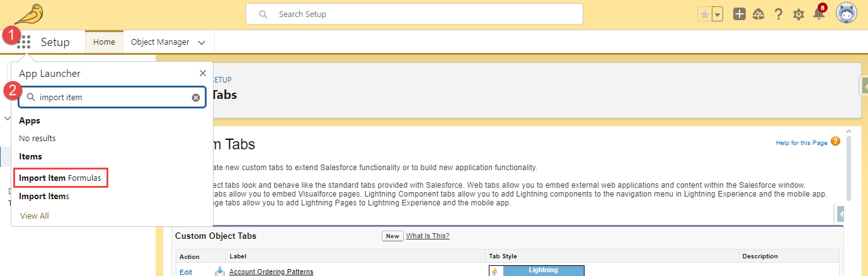
Task: Open the Help for this Page link
Action: click(802, 143)
